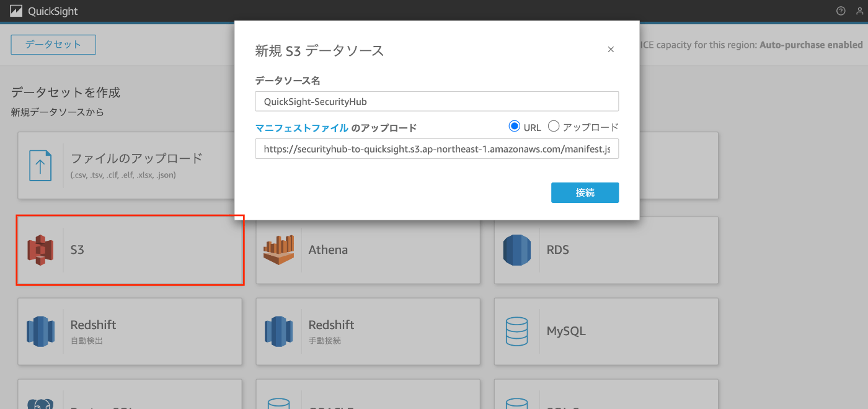Click the MySQL database icon
Screen dimensions: 868x409
pos(516,331)
